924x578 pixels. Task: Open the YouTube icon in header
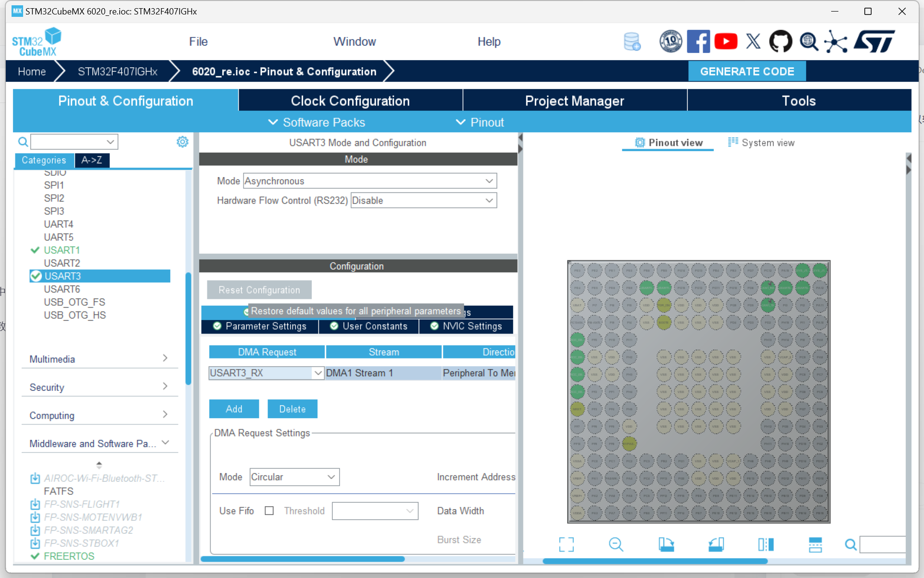click(x=725, y=41)
